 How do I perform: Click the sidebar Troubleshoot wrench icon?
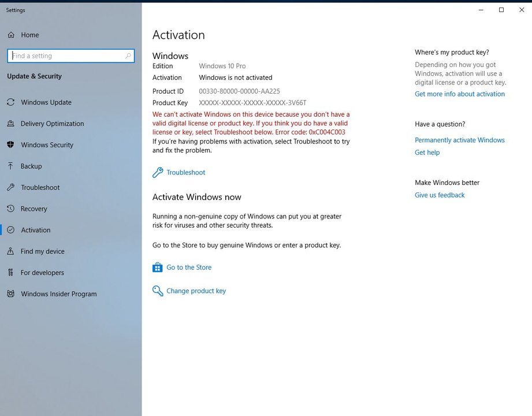(11, 187)
